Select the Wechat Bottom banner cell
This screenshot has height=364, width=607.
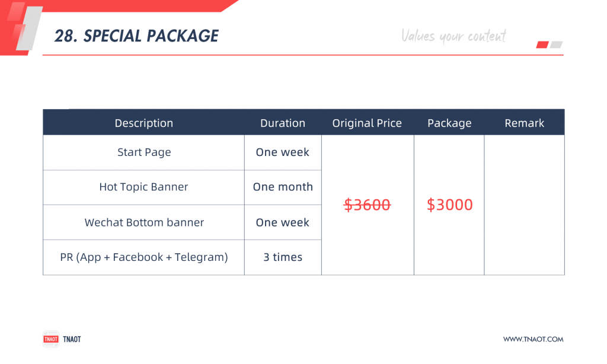click(x=143, y=222)
